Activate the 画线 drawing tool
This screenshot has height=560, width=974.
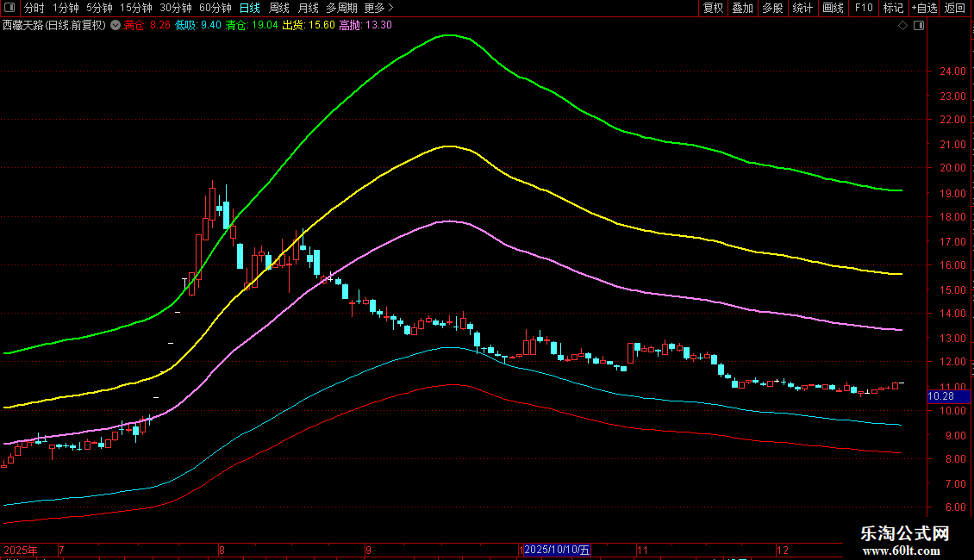pyautogui.click(x=833, y=8)
